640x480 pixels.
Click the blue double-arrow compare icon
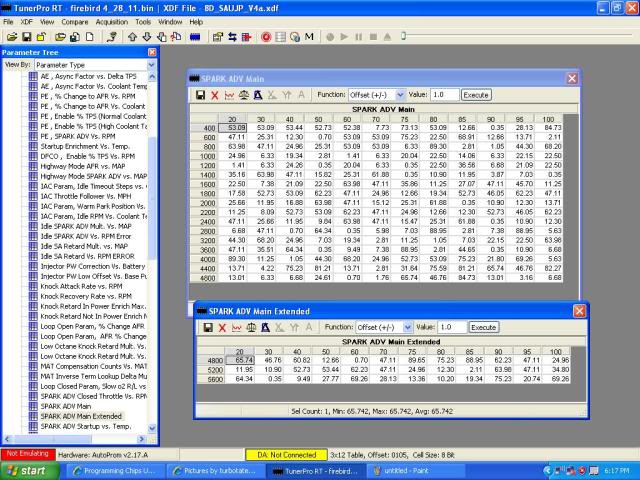tap(232, 37)
